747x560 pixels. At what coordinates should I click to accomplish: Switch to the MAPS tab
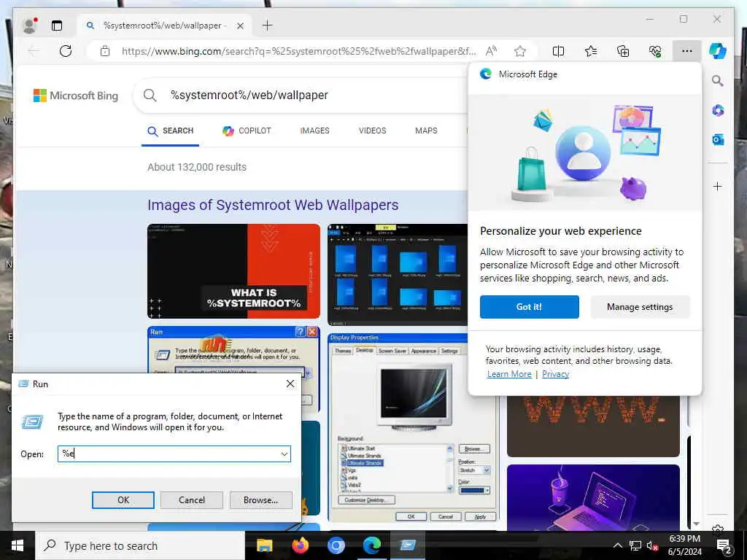pos(426,131)
